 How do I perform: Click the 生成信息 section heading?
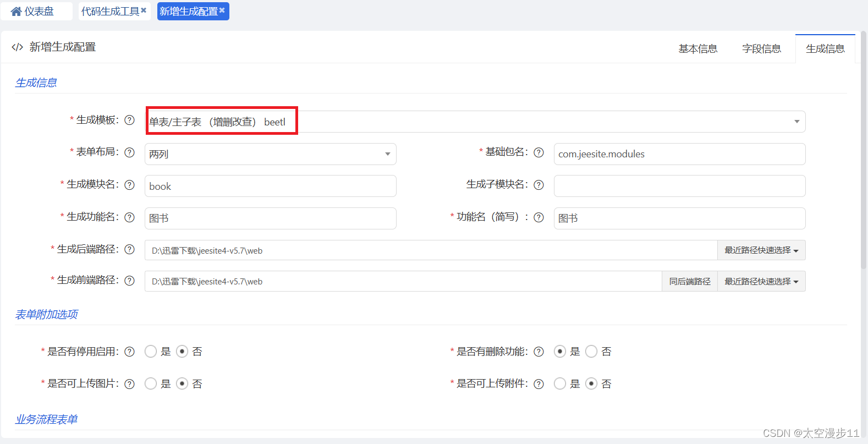pos(36,83)
